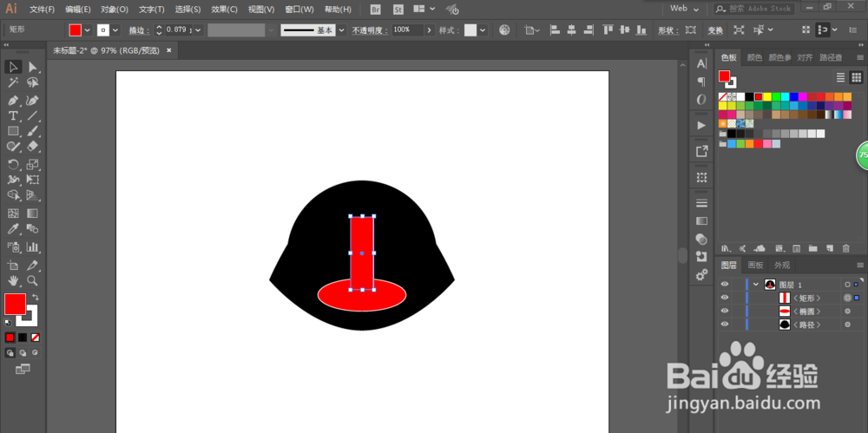
Task: Pick the Shape Builder tool
Action: click(13, 195)
